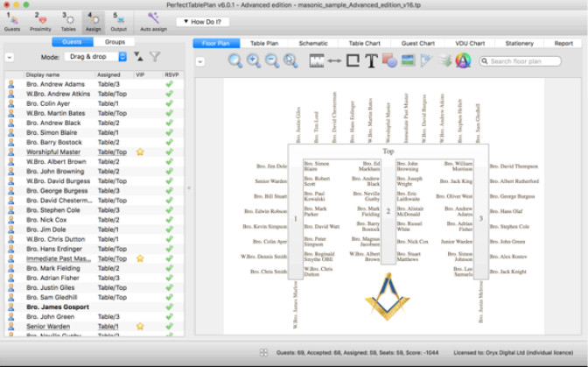Click RSVP check for Bro. Mark Fielding
This screenshot has height=367, width=588.
[x=170, y=268]
